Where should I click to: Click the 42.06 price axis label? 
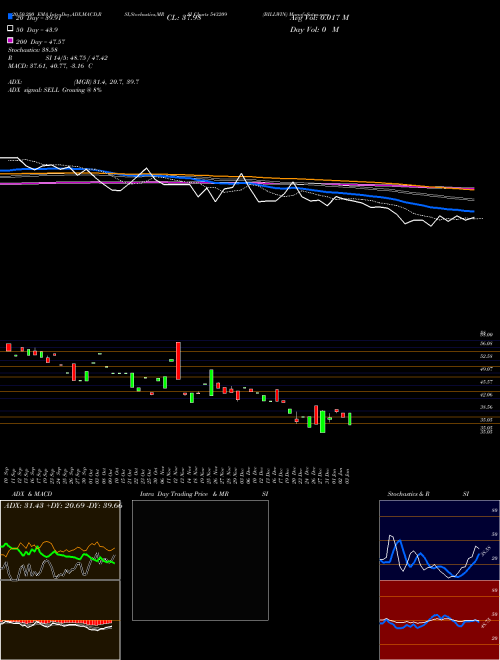pos(486,394)
